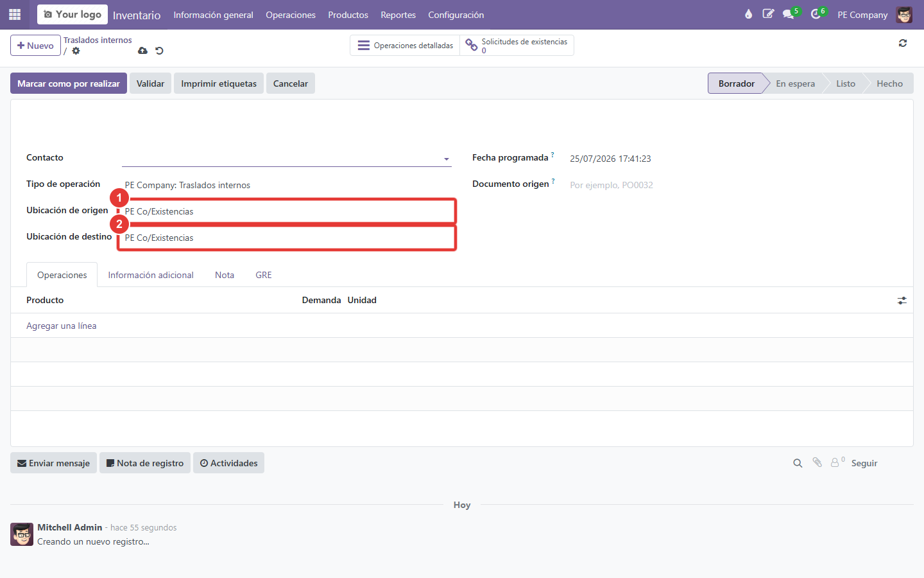
Task: Open activities clock icon with badge 6
Action: [x=817, y=13]
